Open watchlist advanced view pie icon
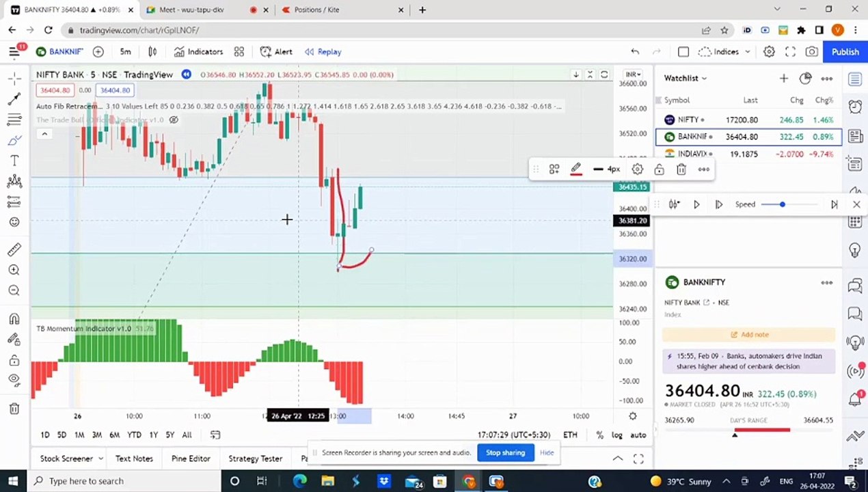 [805, 79]
